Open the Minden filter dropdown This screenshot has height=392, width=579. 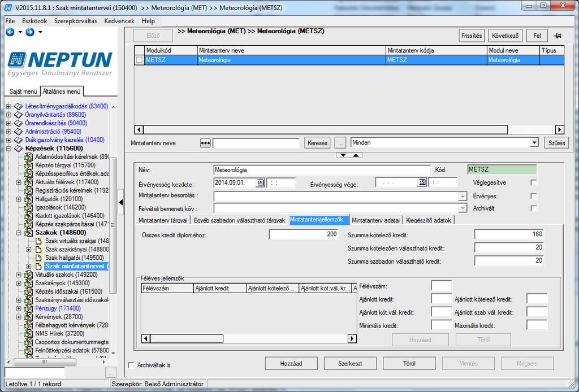point(534,143)
